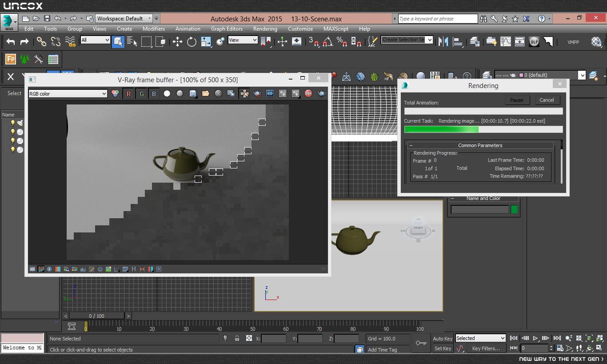
Task: Select the Move tool
Action: (x=177, y=41)
